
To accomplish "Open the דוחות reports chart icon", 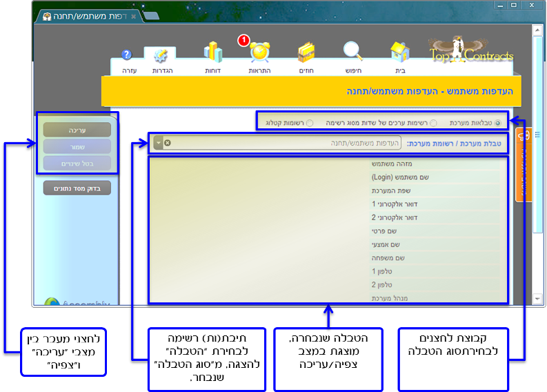I will pyautogui.click(x=213, y=52).
